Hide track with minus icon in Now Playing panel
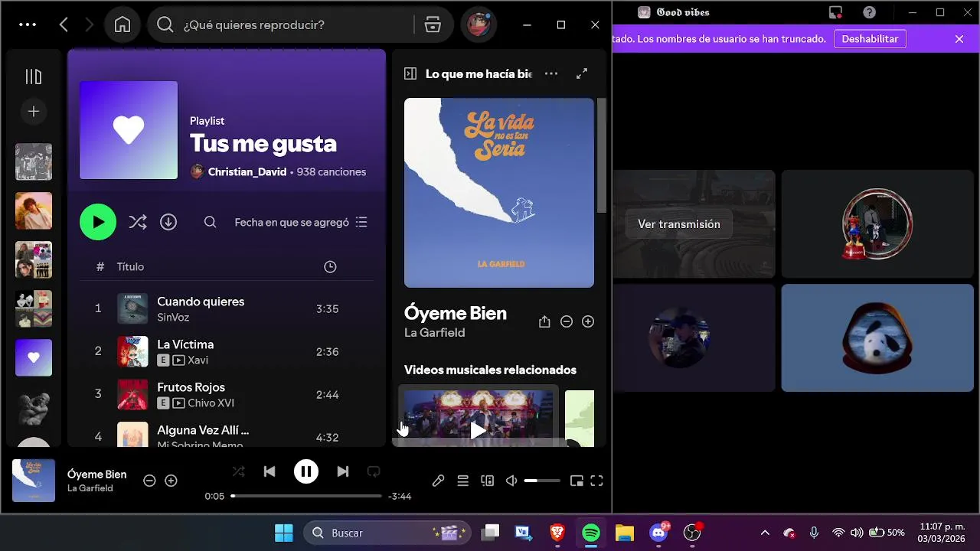Screen dimensions: 980x551 tap(567, 322)
